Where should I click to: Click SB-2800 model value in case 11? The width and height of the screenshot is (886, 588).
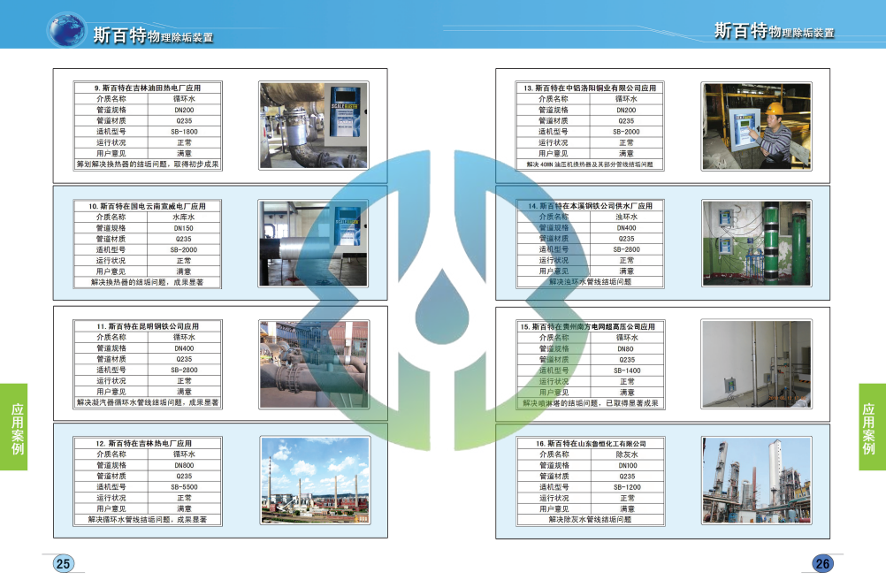[x=184, y=370]
